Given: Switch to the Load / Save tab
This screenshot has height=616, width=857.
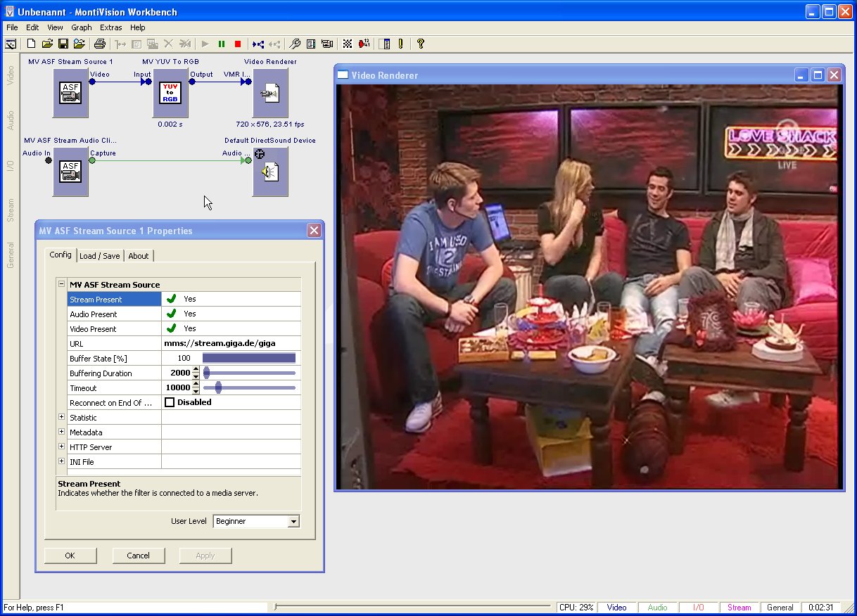Looking at the screenshot, I should (x=99, y=256).
